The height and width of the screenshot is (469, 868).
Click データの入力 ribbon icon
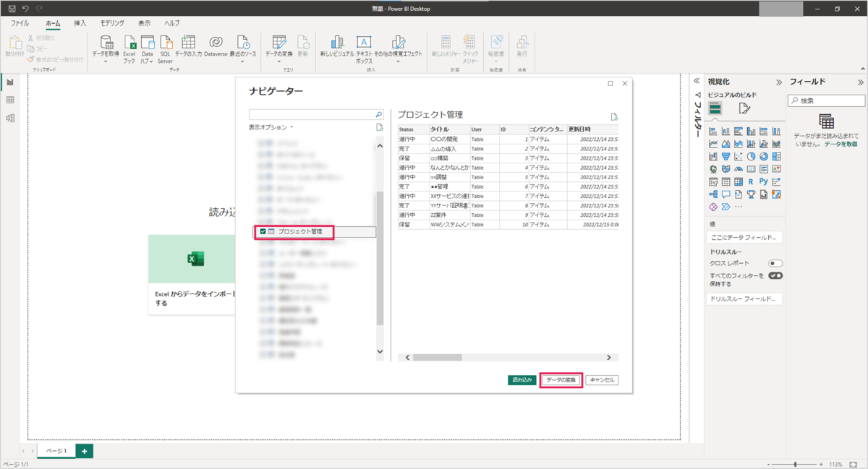click(188, 46)
